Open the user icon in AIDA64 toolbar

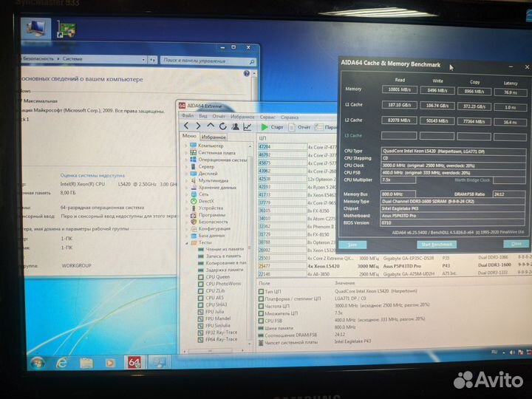(x=235, y=126)
